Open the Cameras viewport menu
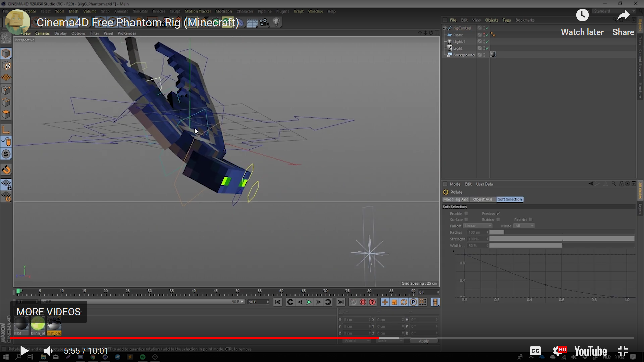Viewport: 644px width, 362px height. tap(42, 33)
